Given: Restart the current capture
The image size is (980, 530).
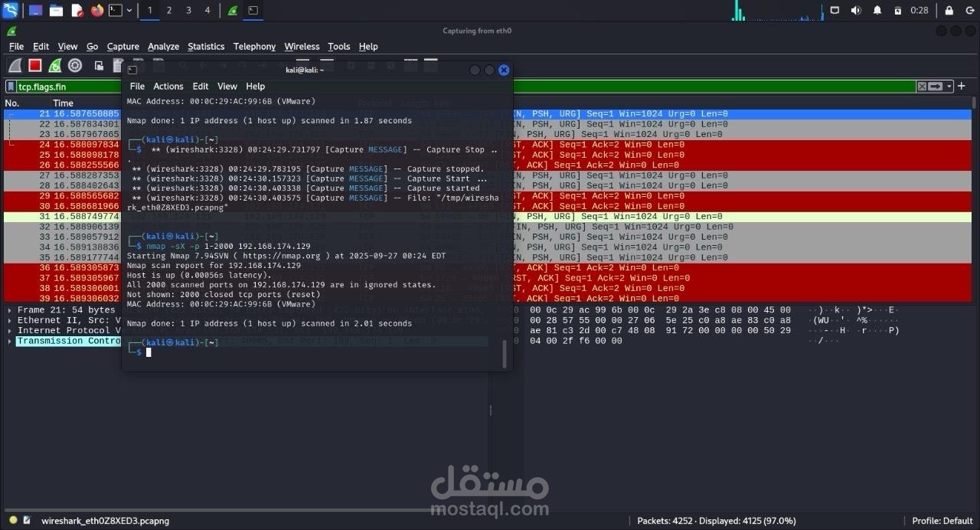Looking at the screenshot, I should pos(54,65).
